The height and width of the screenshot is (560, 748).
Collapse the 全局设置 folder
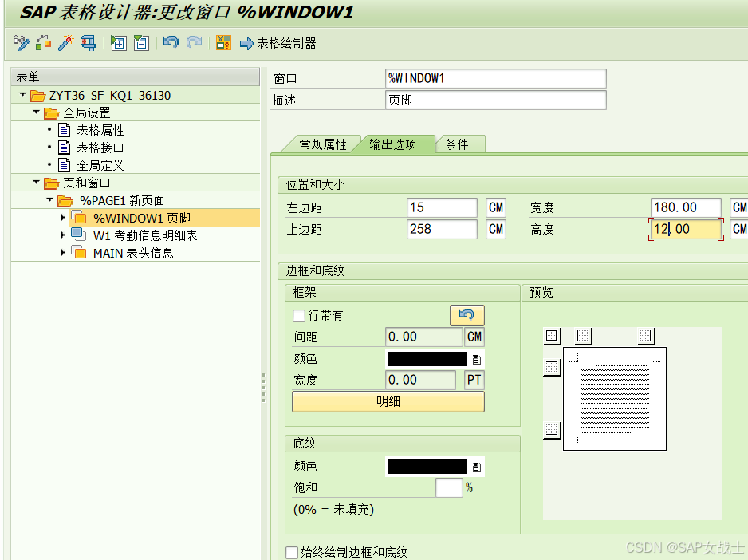(x=36, y=112)
